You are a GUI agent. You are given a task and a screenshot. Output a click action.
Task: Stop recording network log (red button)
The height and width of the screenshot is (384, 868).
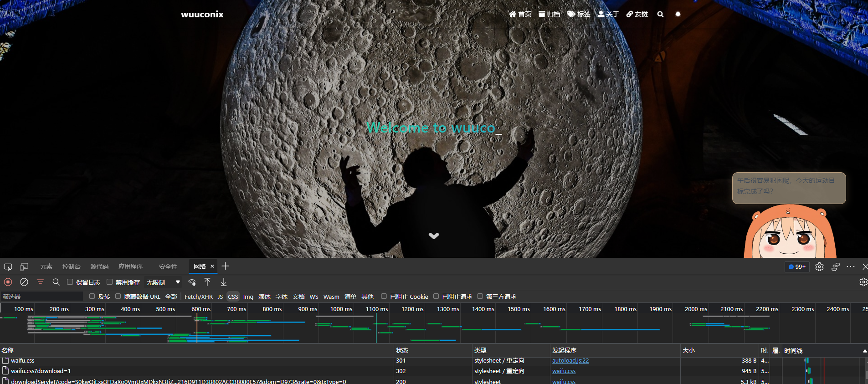8,282
